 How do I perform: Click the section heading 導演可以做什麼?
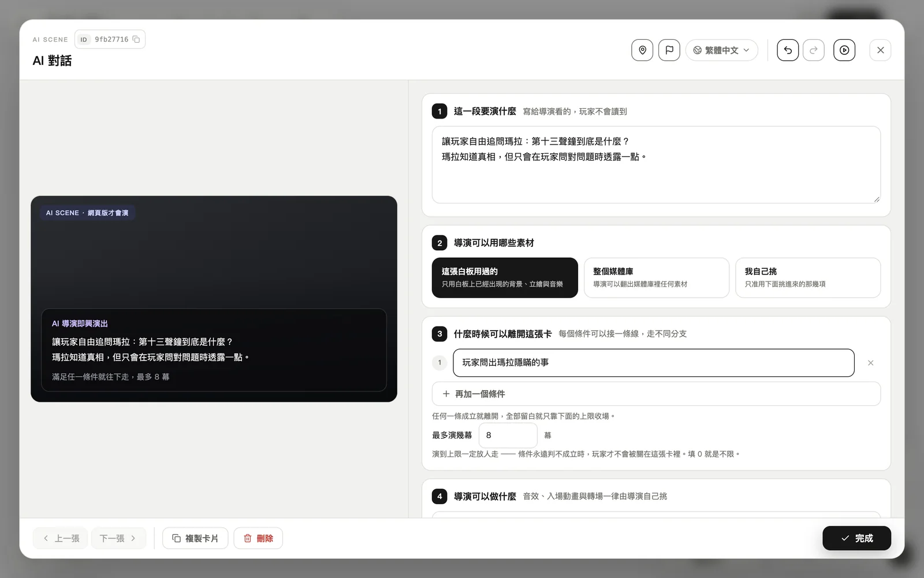485,497
